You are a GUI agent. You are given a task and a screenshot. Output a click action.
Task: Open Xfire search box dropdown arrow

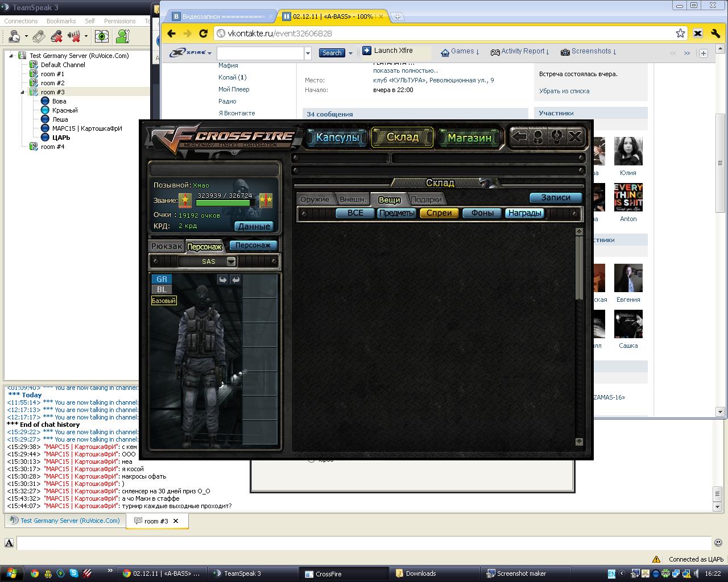pos(308,53)
